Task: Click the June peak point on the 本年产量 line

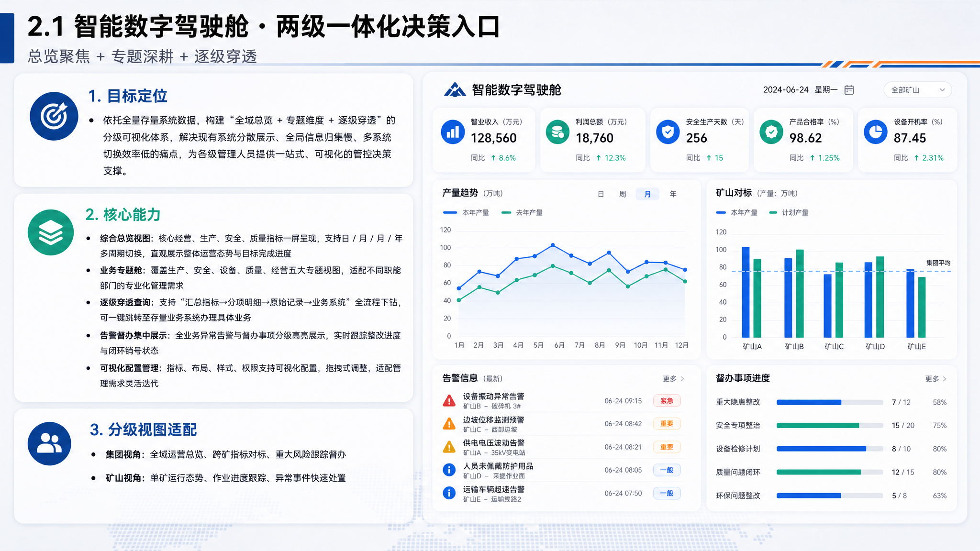Action: 553,245
